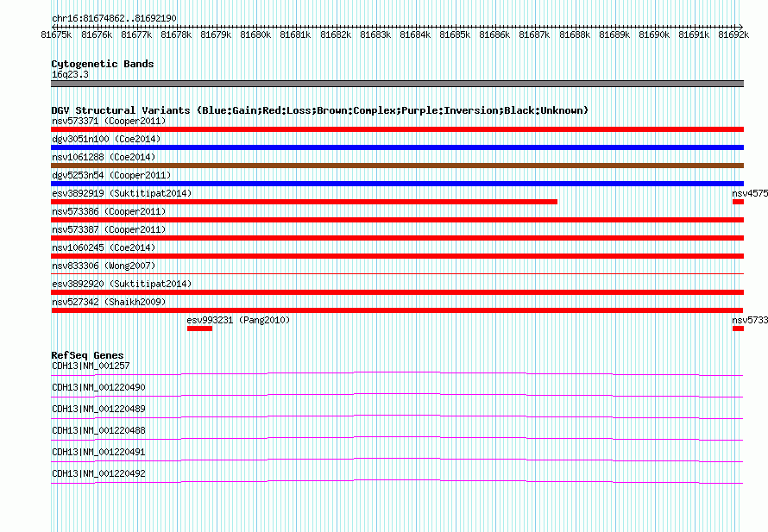Click the 81685k ruler tick label
Viewport: 768px width, 532px height.
[455, 34]
